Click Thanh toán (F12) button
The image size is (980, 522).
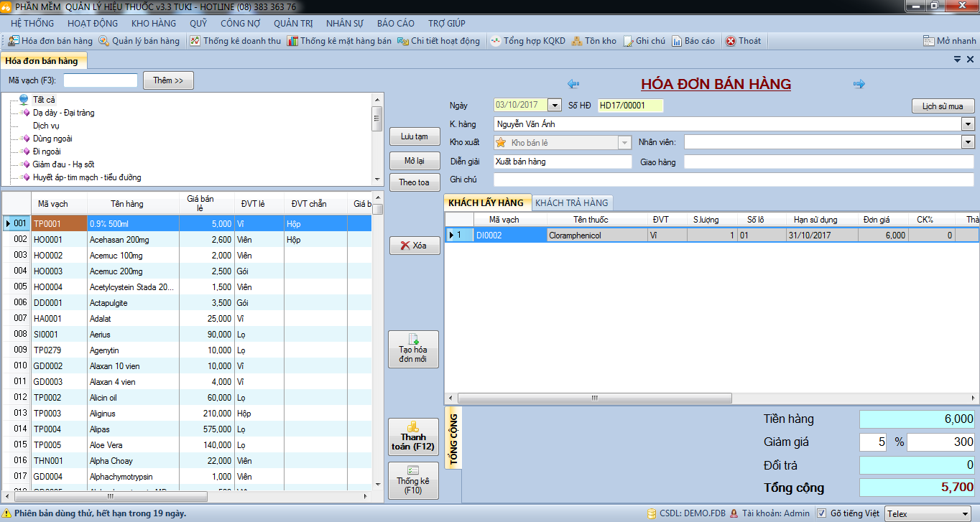tap(413, 437)
